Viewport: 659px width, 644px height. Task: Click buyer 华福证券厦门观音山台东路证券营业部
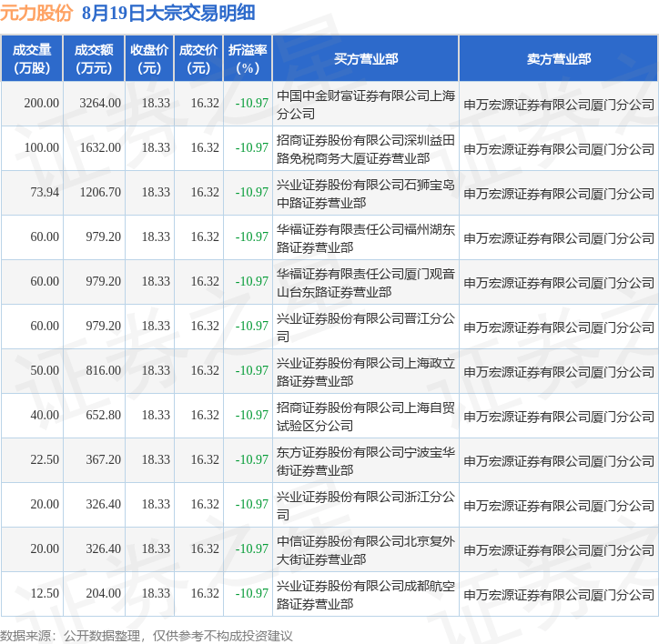[x=366, y=283]
